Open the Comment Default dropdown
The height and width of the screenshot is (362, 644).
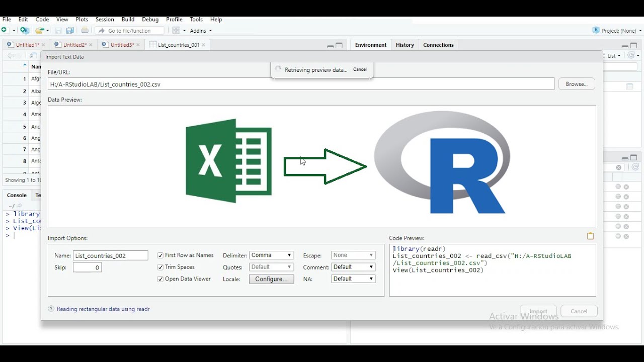pyautogui.click(x=353, y=267)
